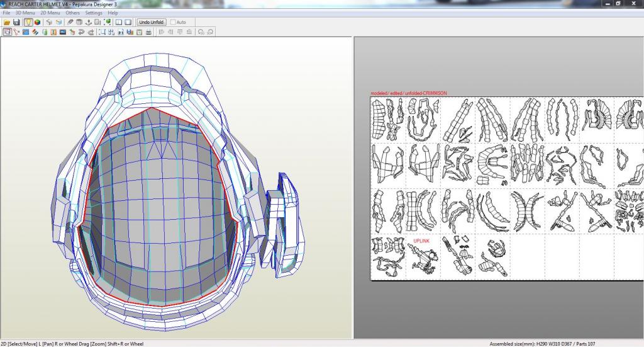Click the page-with-ruler icon beside the anchor
The image size is (644, 347).
[x=97, y=22]
